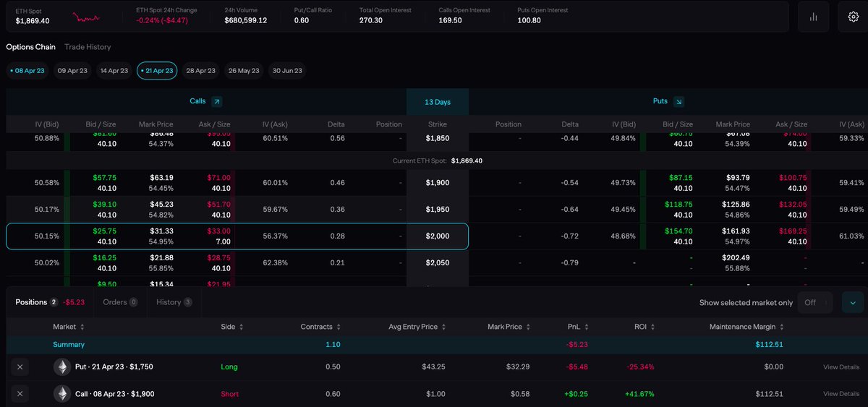Click the $2,050 strike cell

point(438,263)
